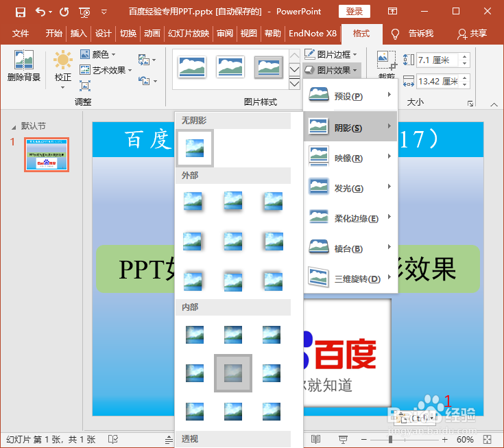Click the 共享 share button
Viewport: 504px width, 448px height.
point(472,33)
